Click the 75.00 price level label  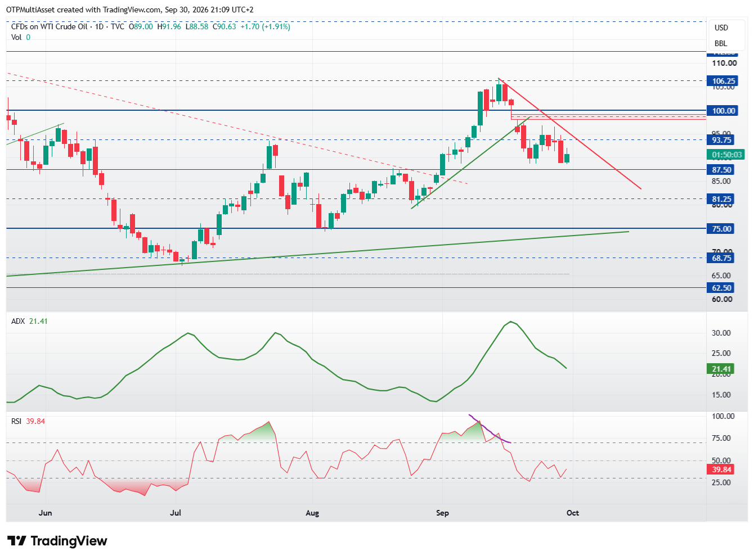[x=721, y=229]
